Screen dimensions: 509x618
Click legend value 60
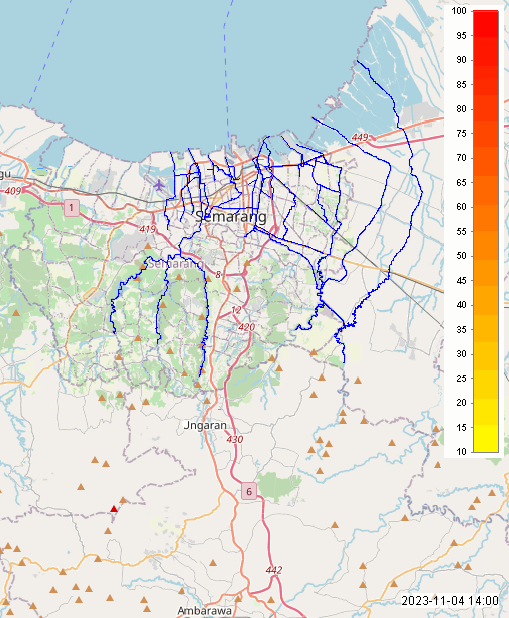[462, 207]
